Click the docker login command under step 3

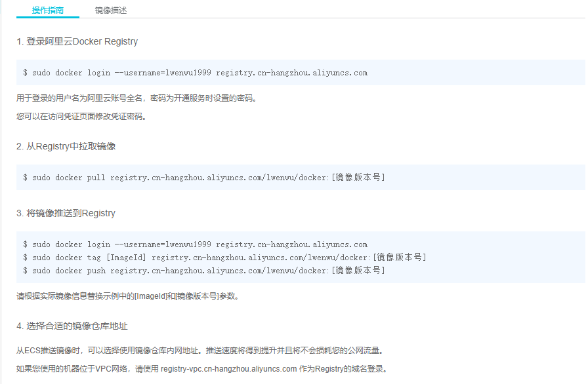195,244
